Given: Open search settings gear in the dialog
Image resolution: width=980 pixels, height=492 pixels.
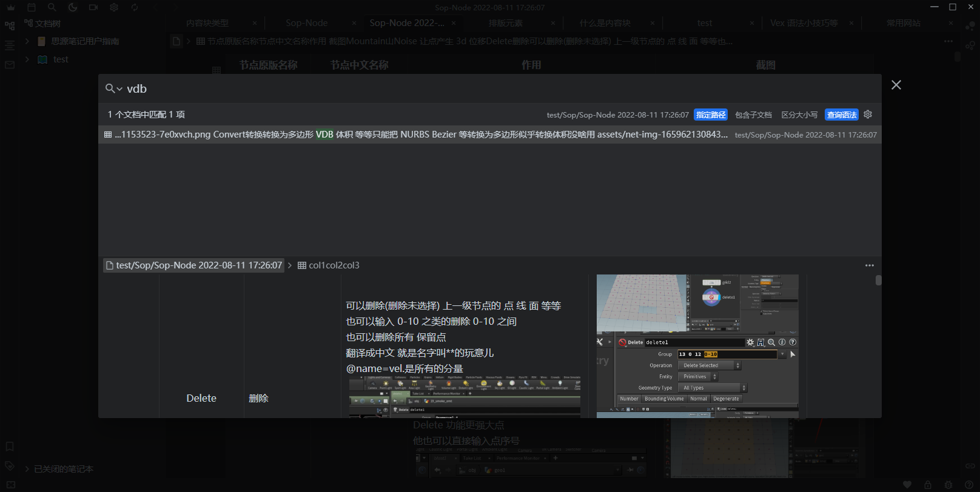Looking at the screenshot, I should click(x=868, y=115).
